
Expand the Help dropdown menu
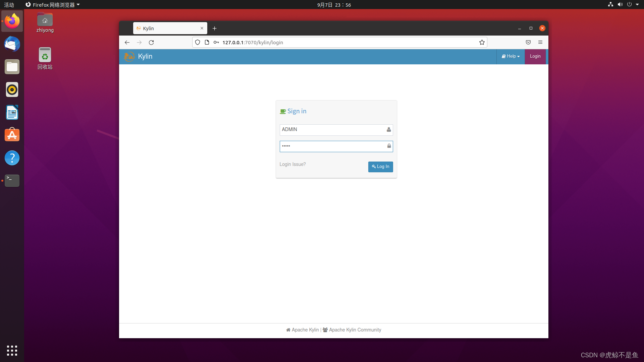tap(511, 56)
